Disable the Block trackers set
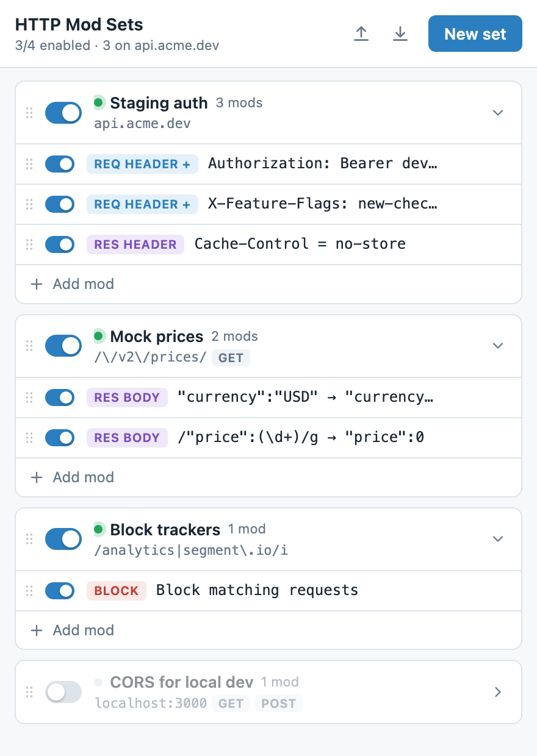This screenshot has width=537, height=756. point(63,539)
